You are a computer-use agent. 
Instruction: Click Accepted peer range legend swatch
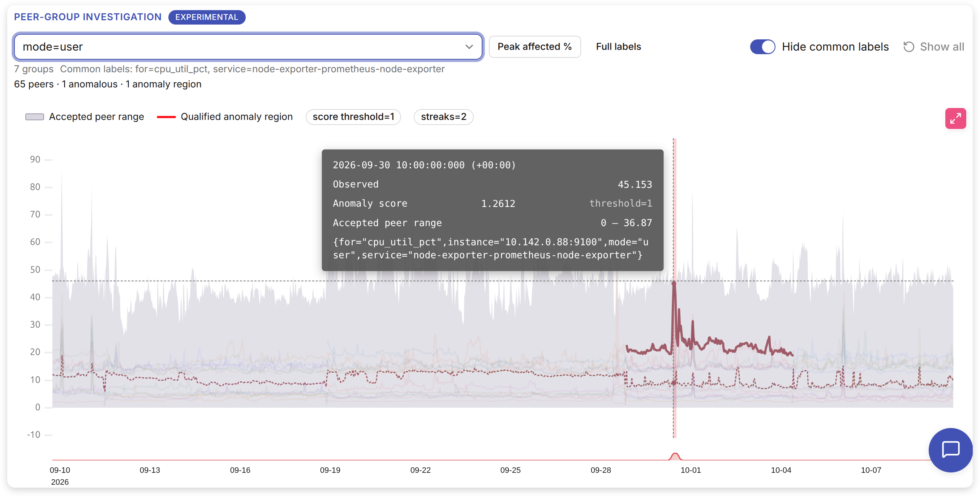click(x=35, y=117)
